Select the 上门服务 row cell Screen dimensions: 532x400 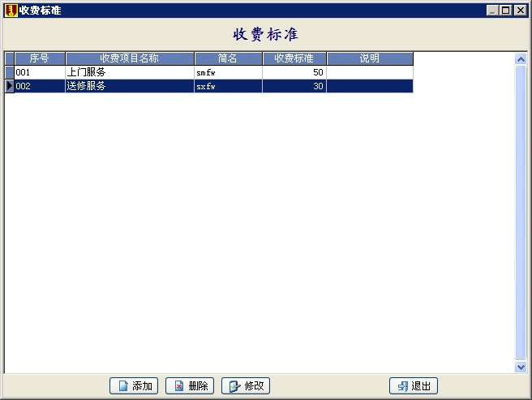129,72
